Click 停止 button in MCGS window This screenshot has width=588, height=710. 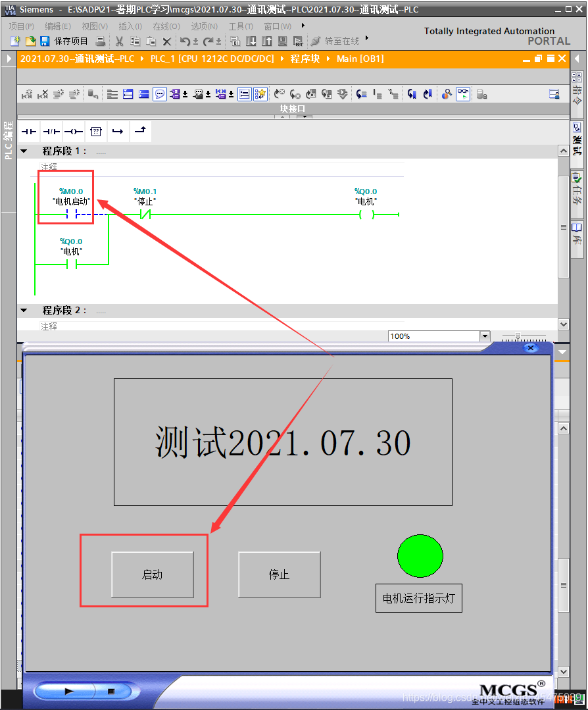[280, 574]
